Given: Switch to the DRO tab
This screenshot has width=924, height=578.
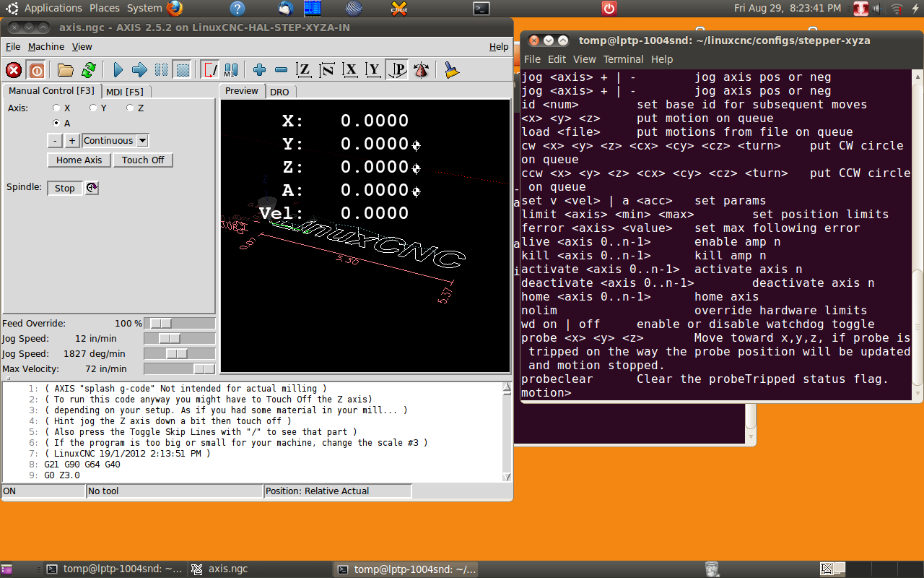Looking at the screenshot, I should click(279, 92).
